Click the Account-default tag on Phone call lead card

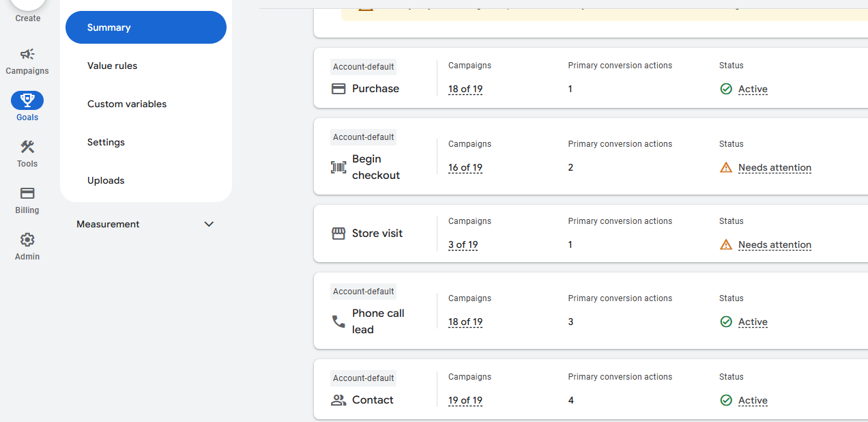click(364, 292)
